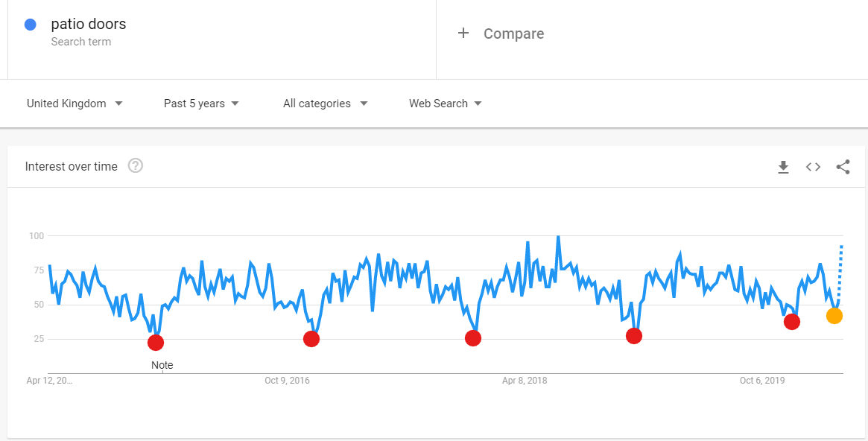The height and width of the screenshot is (441, 868).
Task: Select the red marker near Oct 9, 2016
Action: point(311,339)
